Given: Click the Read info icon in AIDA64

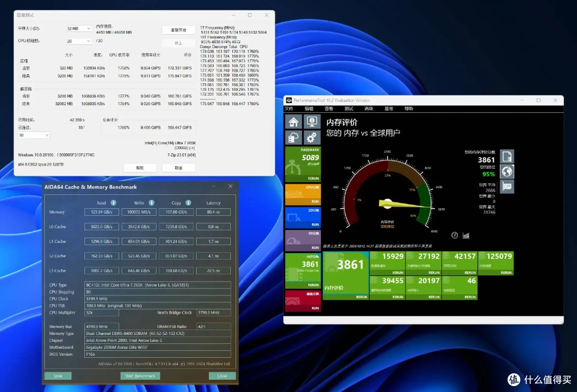Looking at the screenshot, I should [113, 202].
